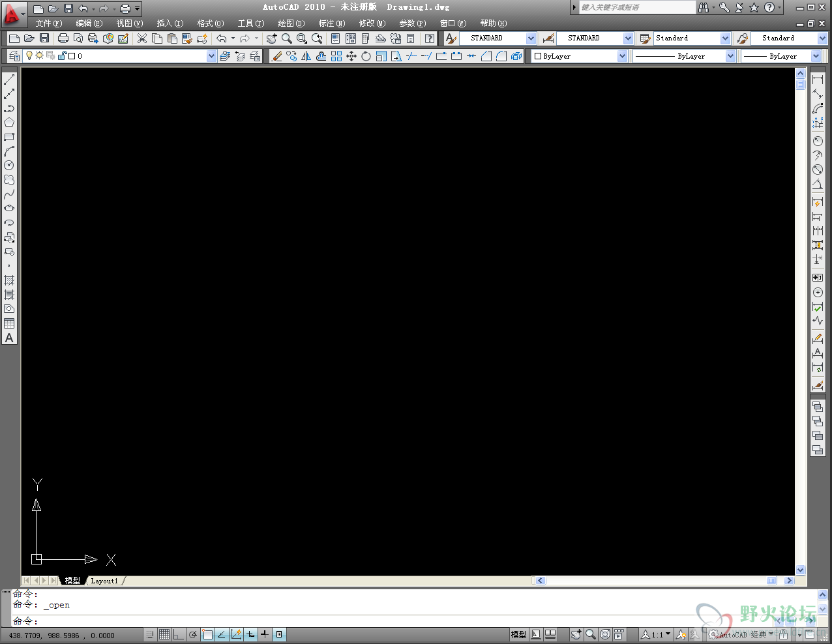Select the Line tool in the draw toolbar
This screenshot has width=832, height=644.
(8, 80)
